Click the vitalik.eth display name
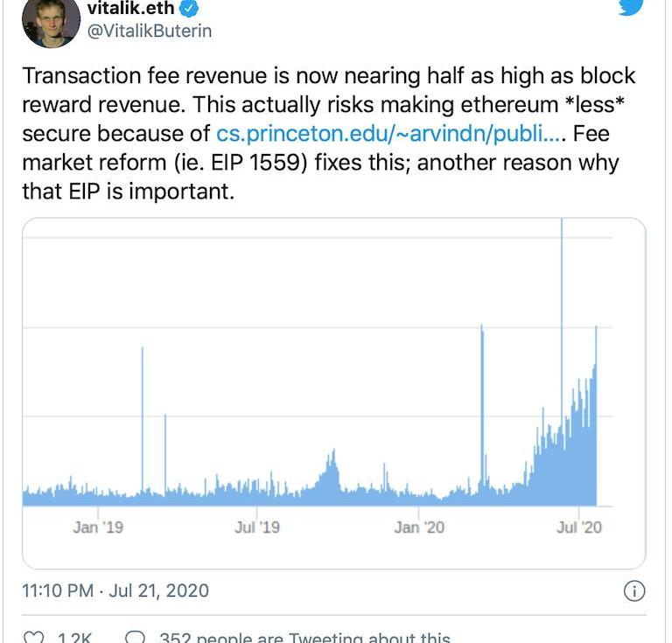The height and width of the screenshot is (643, 672). point(130,8)
